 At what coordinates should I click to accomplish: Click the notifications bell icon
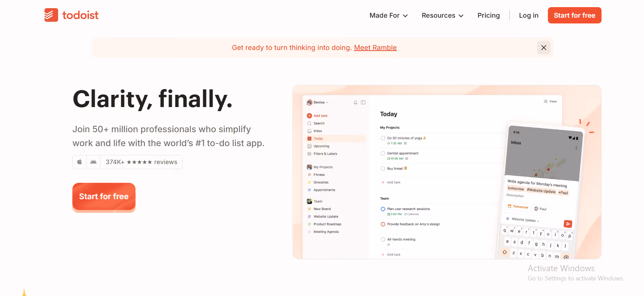[x=355, y=102]
